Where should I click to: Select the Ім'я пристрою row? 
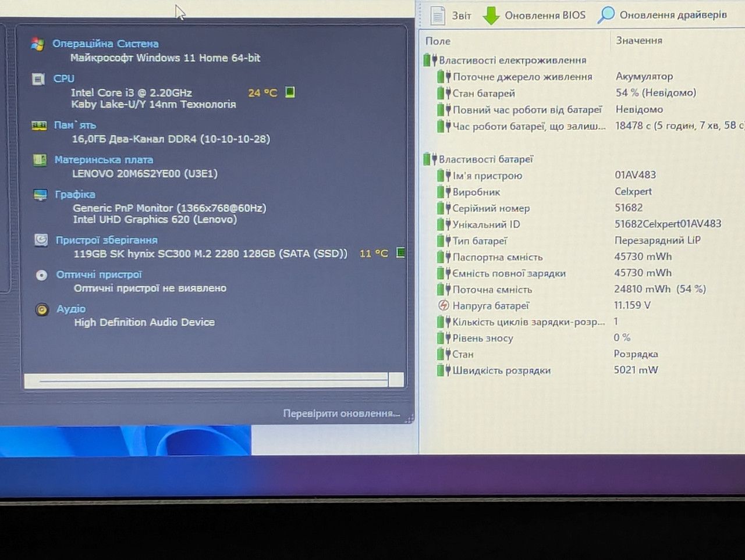(591, 175)
